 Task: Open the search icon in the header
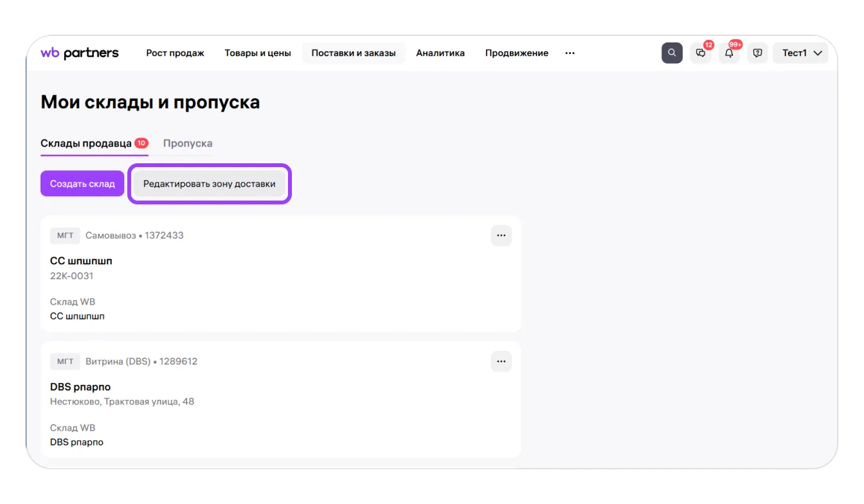pyautogui.click(x=672, y=53)
